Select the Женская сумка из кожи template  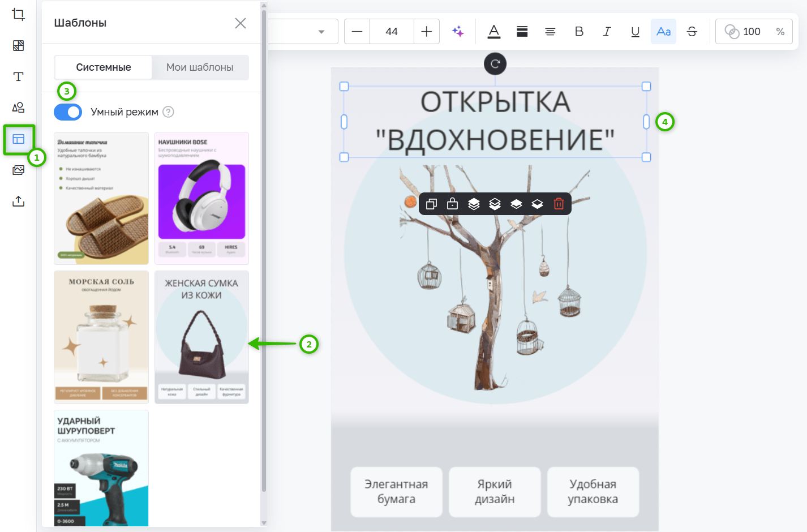click(201, 337)
